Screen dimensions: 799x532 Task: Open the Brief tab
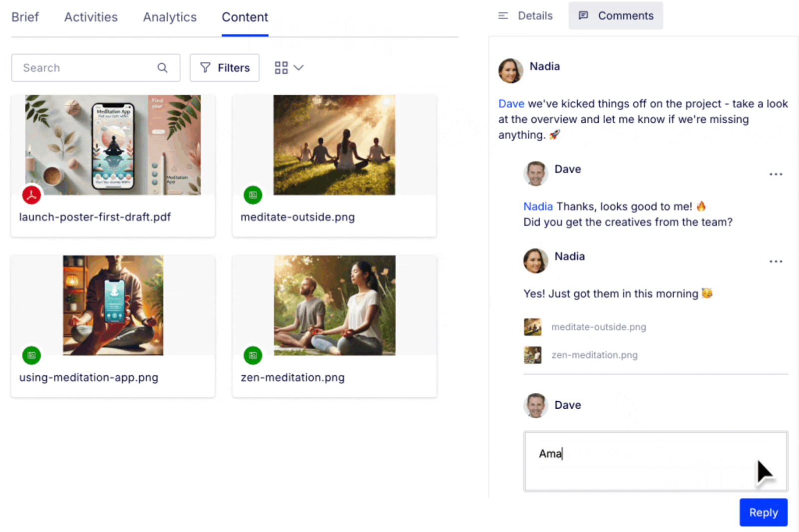coord(25,17)
